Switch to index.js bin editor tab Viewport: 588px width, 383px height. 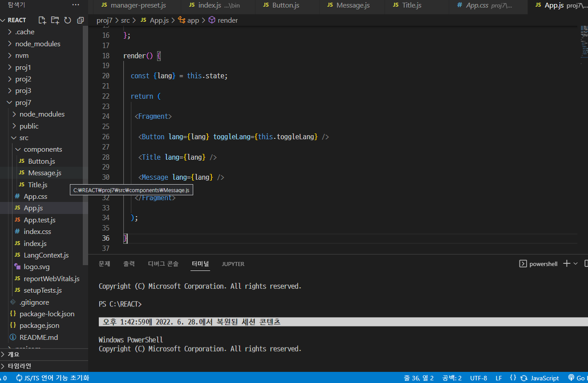218,5
